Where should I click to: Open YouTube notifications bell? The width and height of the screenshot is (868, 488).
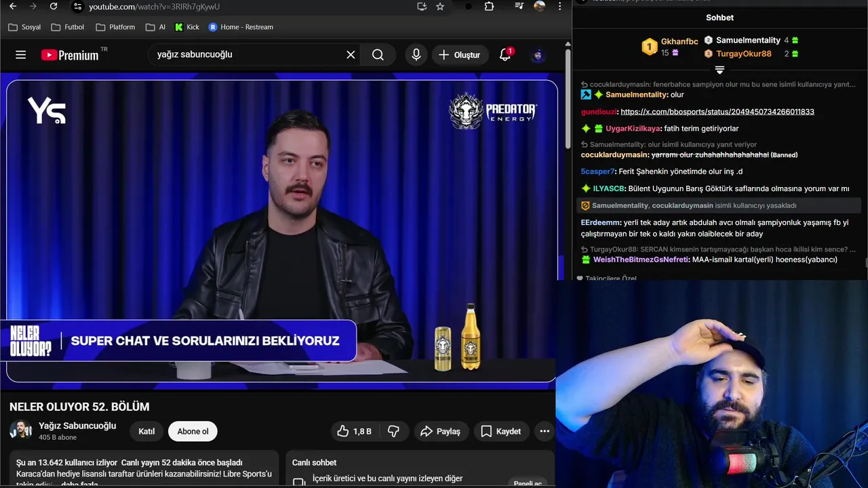[505, 55]
